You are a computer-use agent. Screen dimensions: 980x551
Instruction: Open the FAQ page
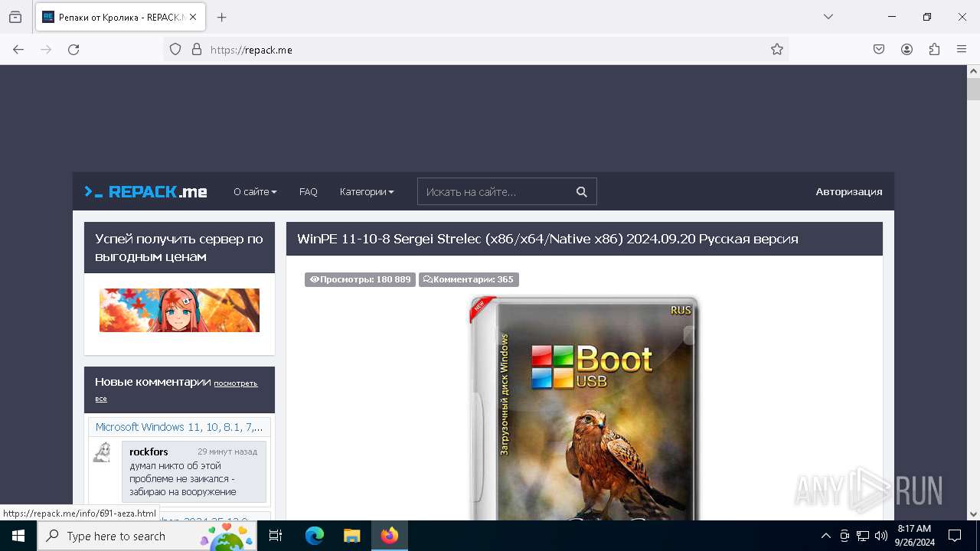click(309, 191)
